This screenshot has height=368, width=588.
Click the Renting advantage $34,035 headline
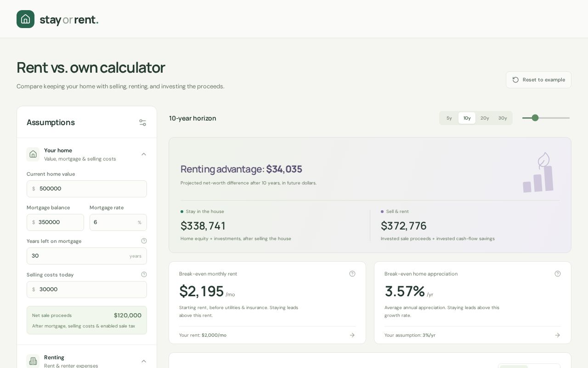point(241,169)
